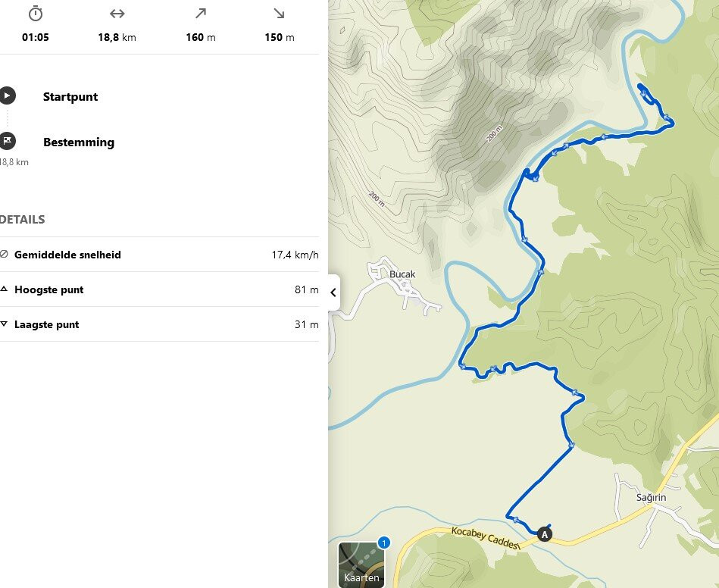The height and width of the screenshot is (588, 719).
Task: Click the descent arrow icon
Action: [280, 14]
